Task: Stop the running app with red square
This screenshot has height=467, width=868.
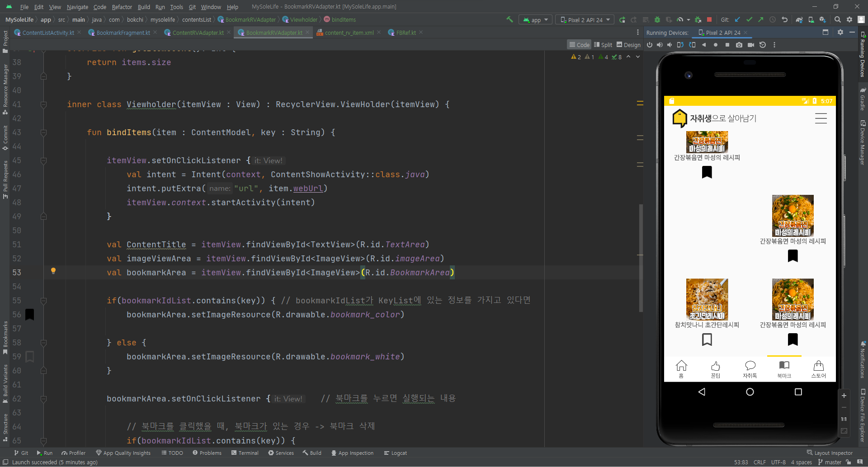Action: [709, 19]
